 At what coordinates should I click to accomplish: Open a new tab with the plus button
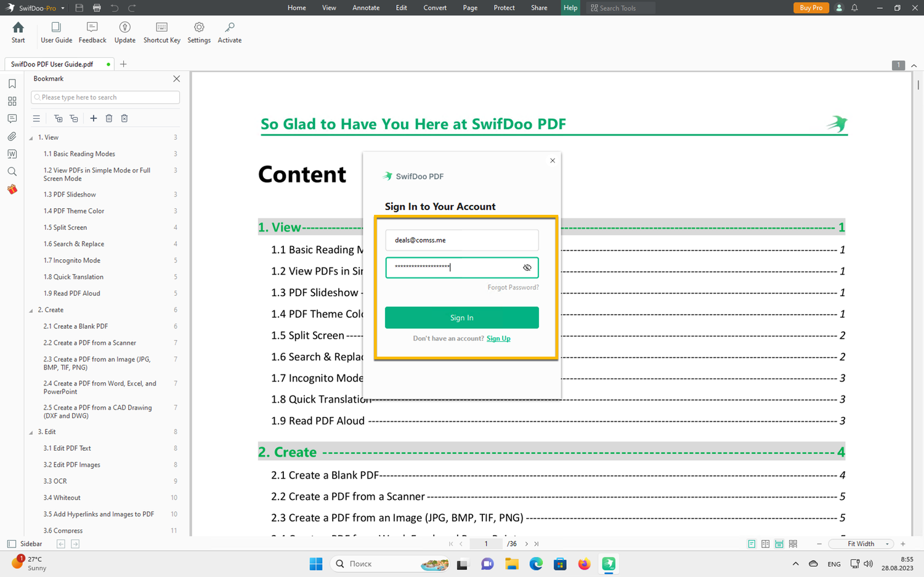(x=123, y=64)
